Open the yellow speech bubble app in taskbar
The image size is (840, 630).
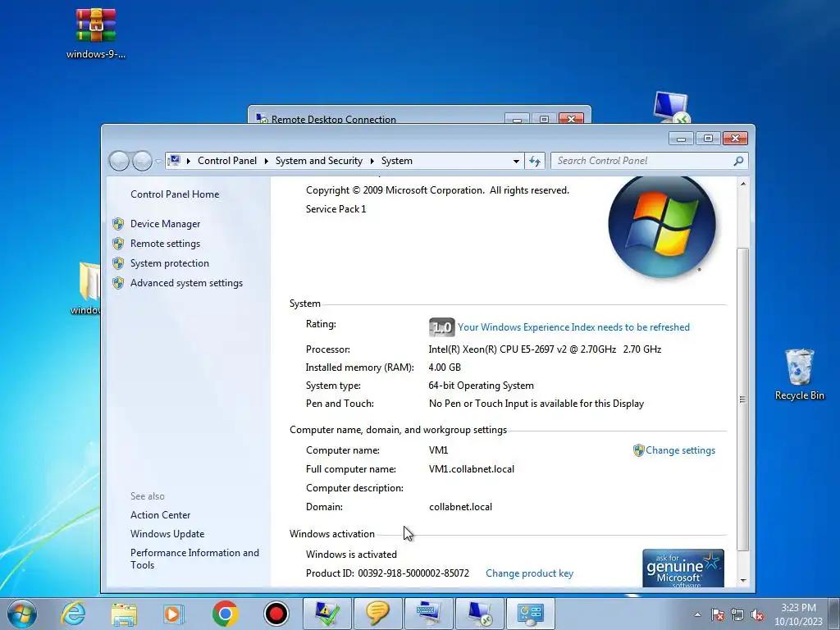pyautogui.click(x=378, y=614)
